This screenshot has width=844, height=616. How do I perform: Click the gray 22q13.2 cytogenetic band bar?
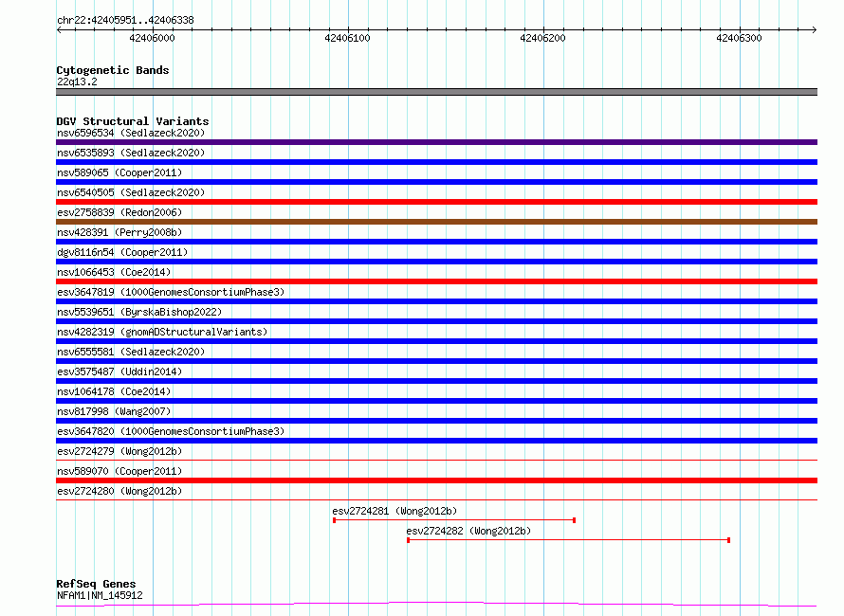[x=436, y=92]
